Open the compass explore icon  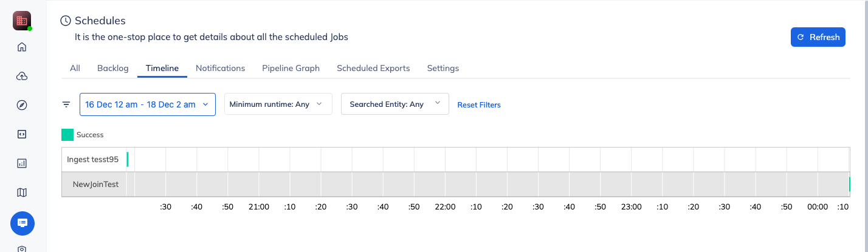(x=22, y=105)
